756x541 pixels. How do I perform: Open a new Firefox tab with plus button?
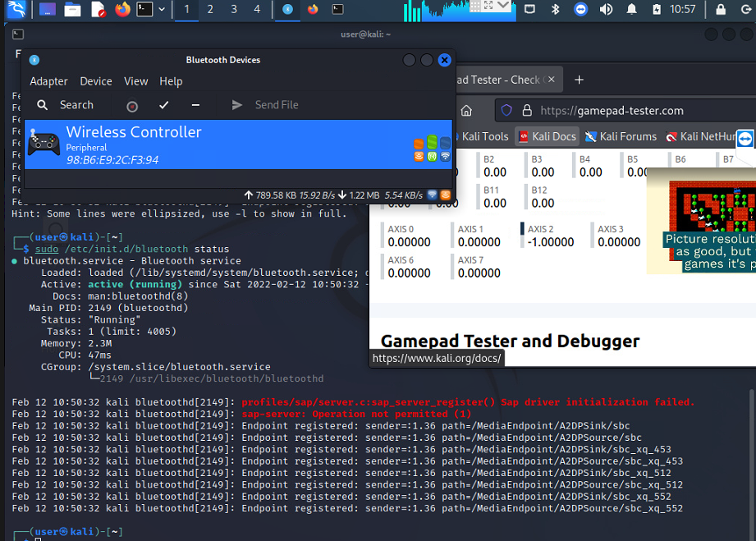point(579,80)
